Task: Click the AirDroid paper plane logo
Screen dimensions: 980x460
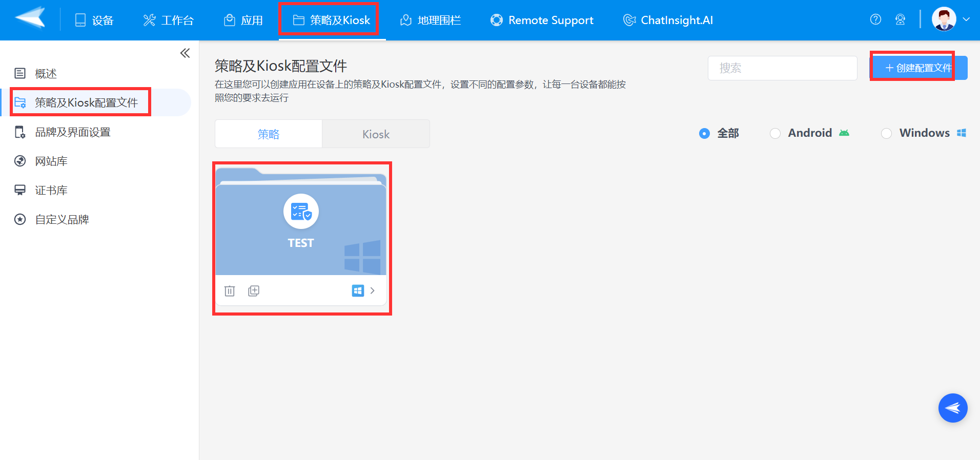Action: (x=30, y=18)
